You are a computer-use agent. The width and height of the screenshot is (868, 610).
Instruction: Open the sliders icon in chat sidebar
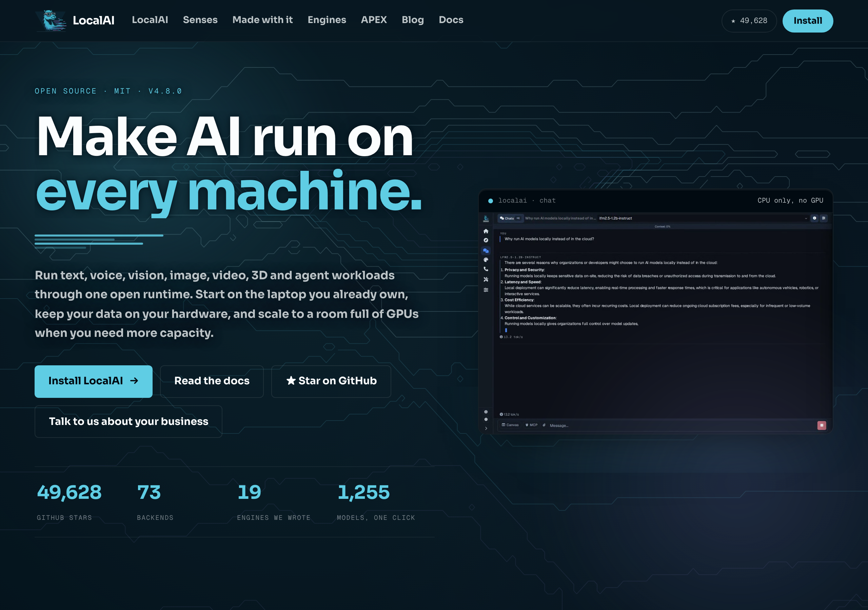click(486, 290)
